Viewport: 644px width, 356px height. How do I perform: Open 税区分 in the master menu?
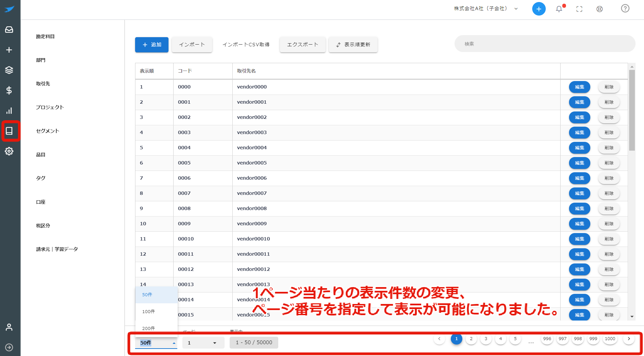[x=43, y=226]
